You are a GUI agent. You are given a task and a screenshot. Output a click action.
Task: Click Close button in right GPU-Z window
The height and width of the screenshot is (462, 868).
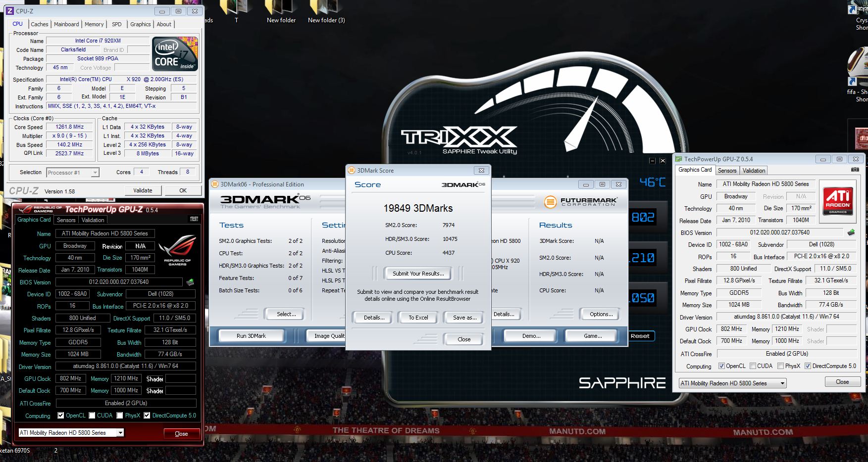pos(842,382)
